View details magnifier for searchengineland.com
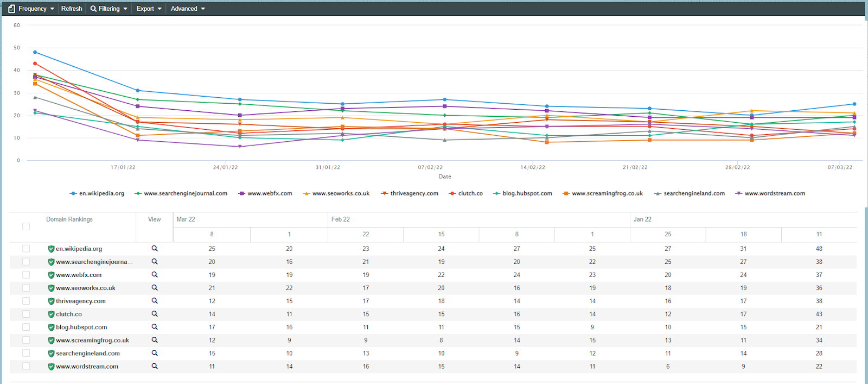The width and height of the screenshot is (868, 384). (x=155, y=353)
